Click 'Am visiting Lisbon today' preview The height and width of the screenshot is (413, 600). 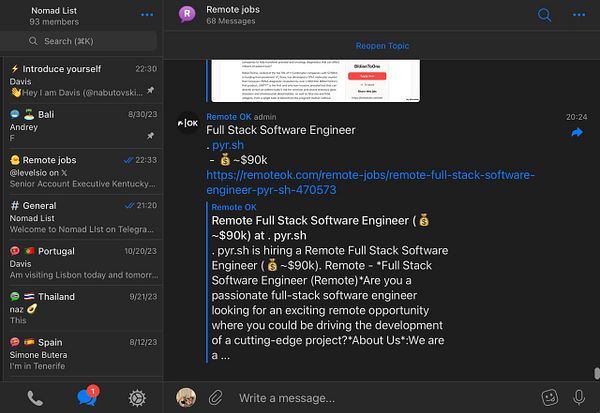pyautogui.click(x=84, y=275)
